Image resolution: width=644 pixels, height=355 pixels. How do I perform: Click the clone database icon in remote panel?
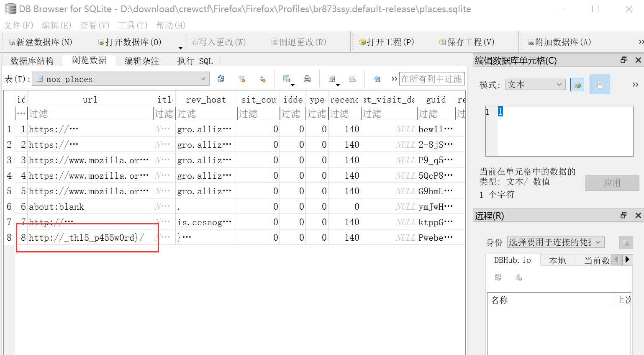point(518,277)
